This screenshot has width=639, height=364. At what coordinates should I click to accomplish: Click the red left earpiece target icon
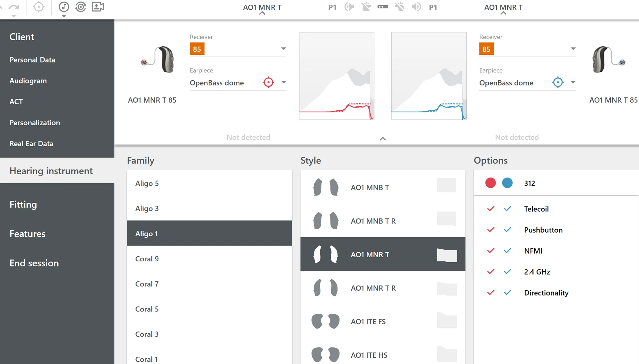tap(268, 82)
